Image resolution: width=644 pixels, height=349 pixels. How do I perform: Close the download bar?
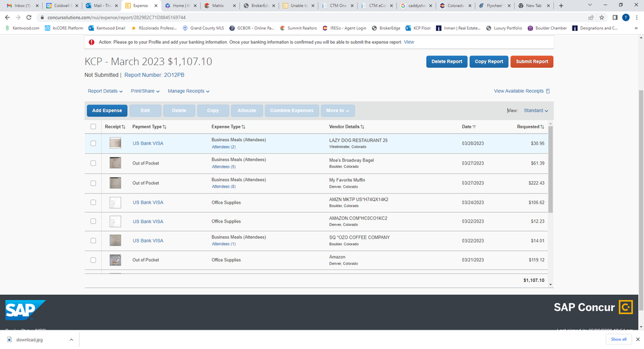638,339
